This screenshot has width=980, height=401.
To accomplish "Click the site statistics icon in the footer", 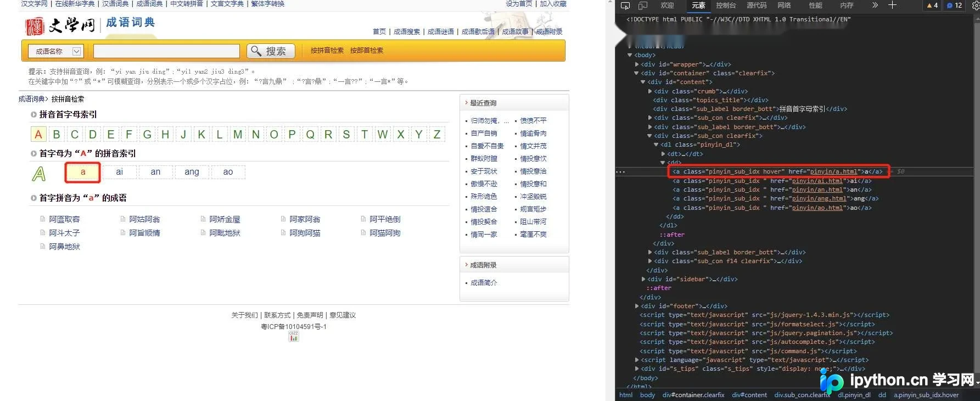I will (294, 336).
